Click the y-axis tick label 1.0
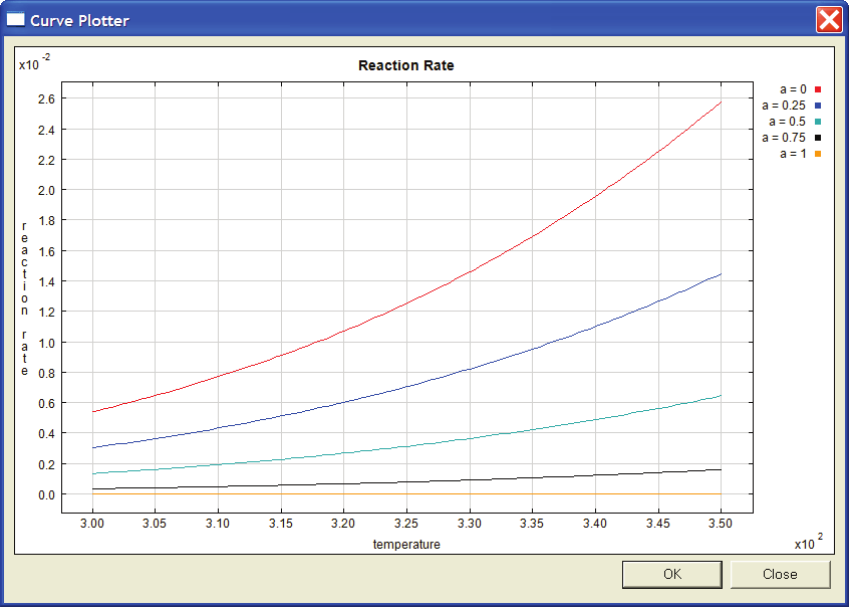The height and width of the screenshot is (607, 849). [47, 343]
